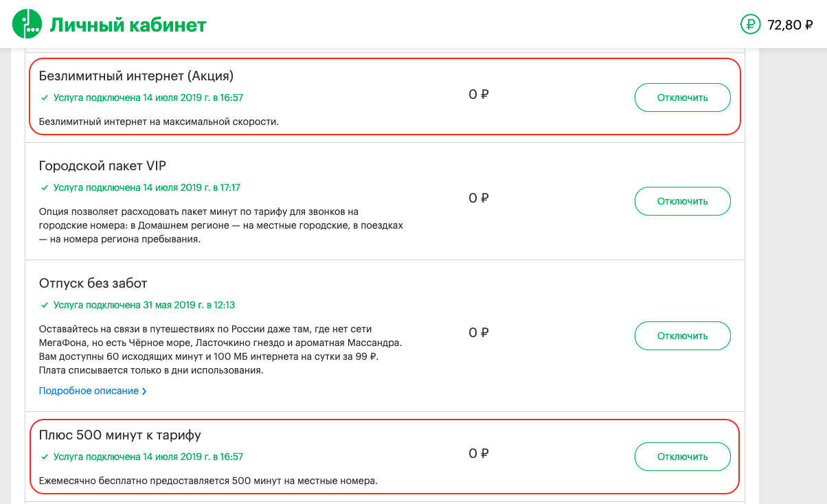
Task: Click checkmark beside Безлимитный интернет connection date
Action: coord(45,98)
